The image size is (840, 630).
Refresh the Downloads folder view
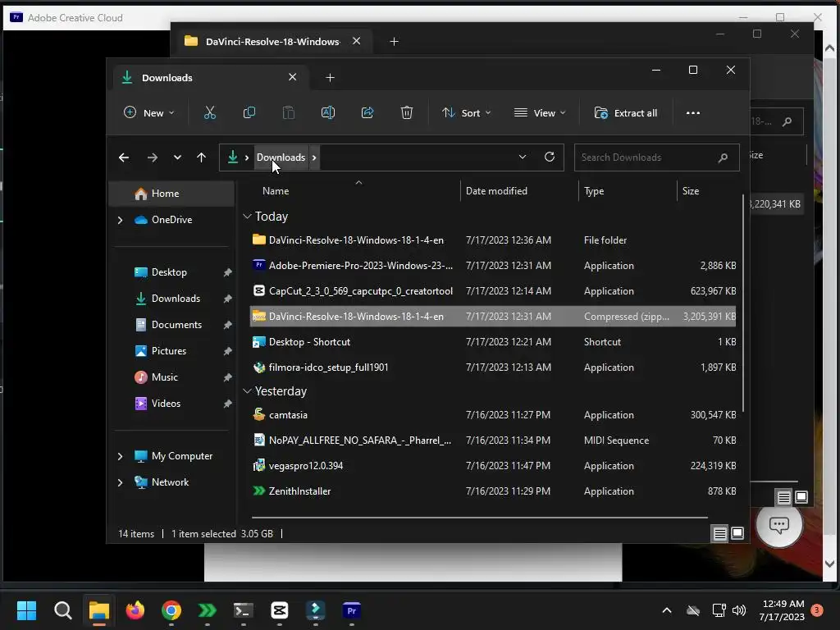coord(549,157)
